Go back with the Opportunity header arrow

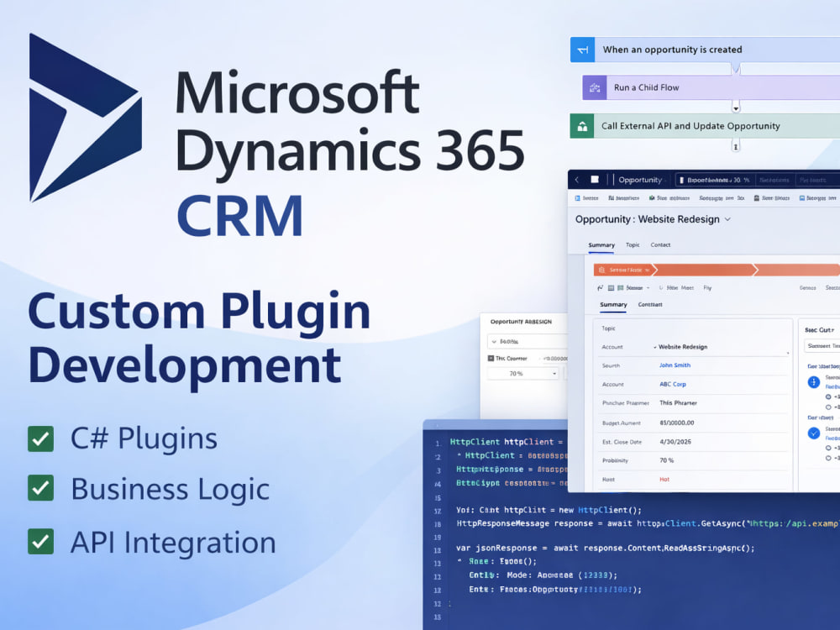pyautogui.click(x=577, y=180)
